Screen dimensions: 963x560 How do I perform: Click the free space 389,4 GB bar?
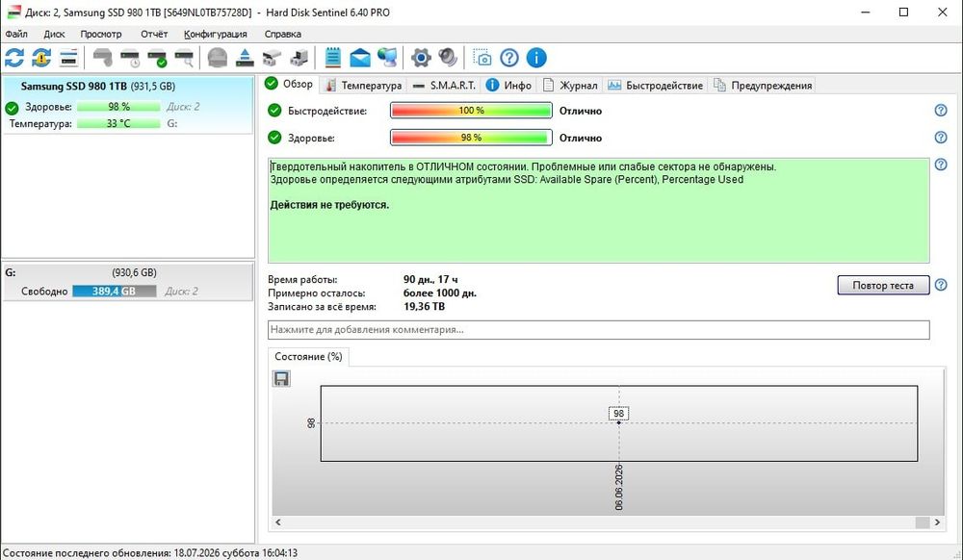point(115,292)
